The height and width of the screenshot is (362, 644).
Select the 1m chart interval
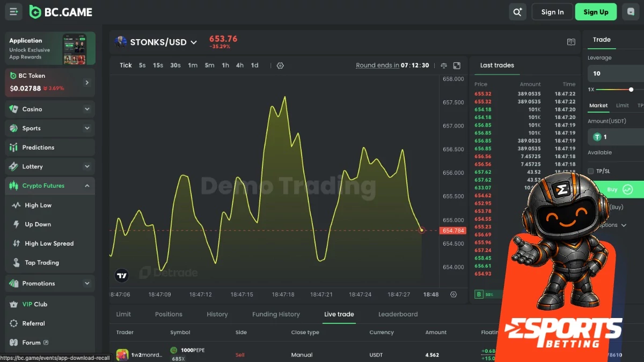click(x=193, y=65)
